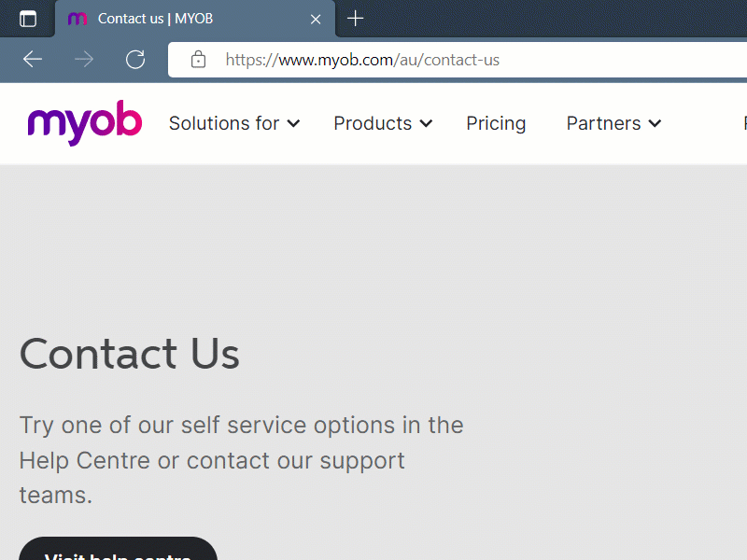Open the Pricing menu link

496,123
